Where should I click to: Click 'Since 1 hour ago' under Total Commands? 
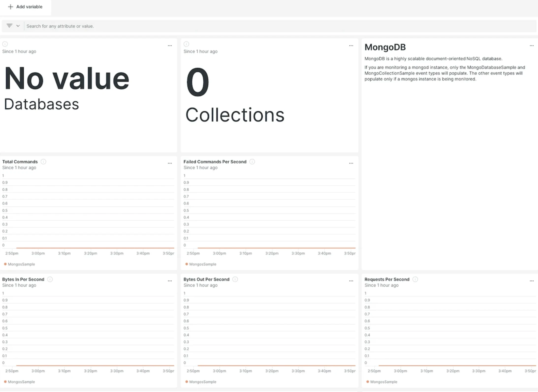click(x=19, y=168)
